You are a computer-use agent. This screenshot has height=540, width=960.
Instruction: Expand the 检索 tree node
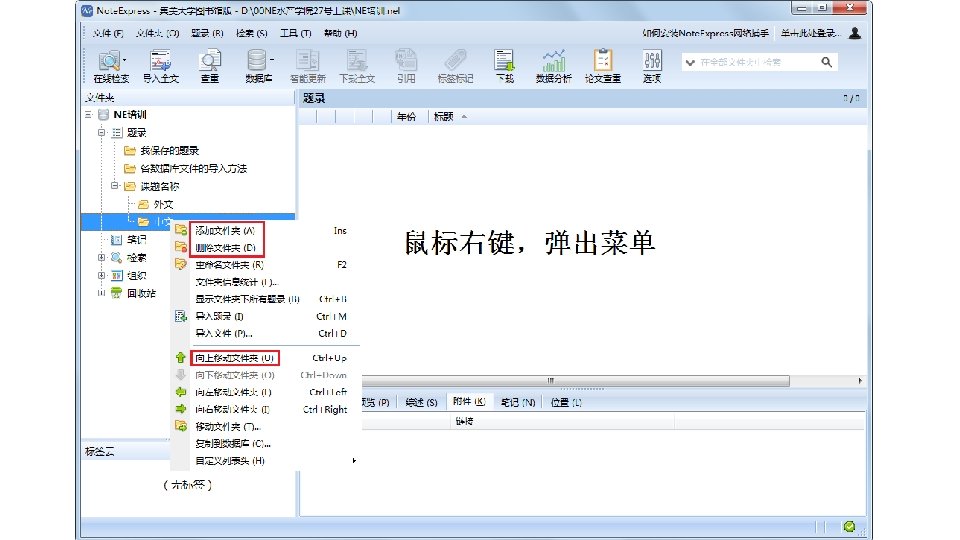[102, 257]
